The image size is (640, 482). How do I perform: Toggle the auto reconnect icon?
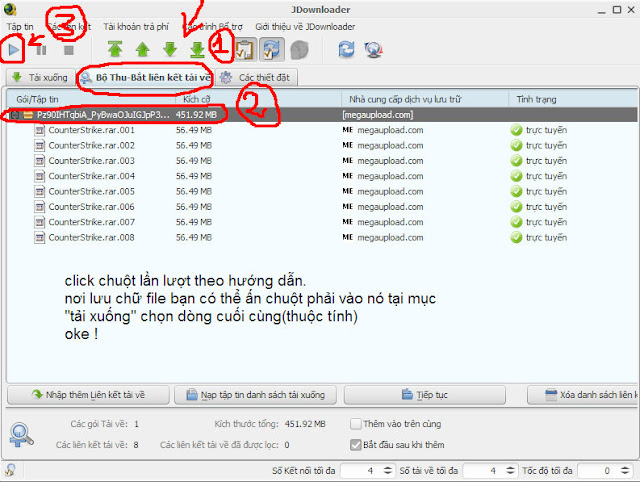271,50
